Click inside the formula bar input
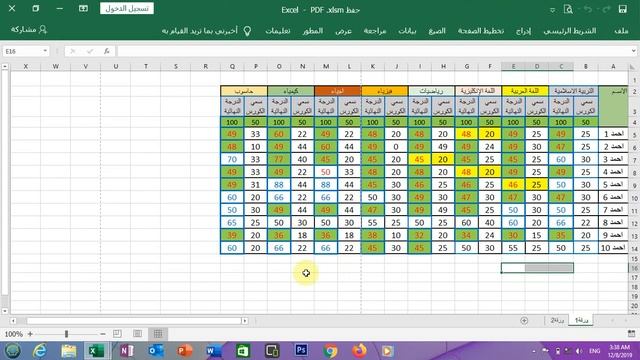The width and height of the screenshot is (640, 360). pos(373,51)
